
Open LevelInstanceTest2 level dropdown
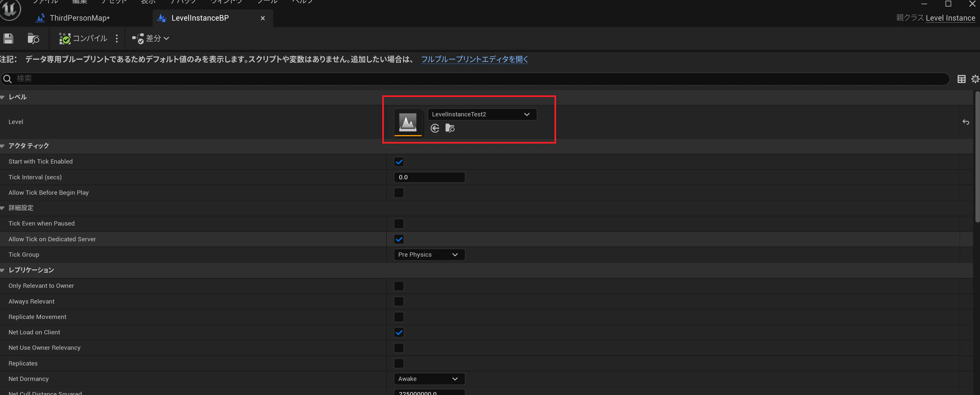pyautogui.click(x=482, y=114)
